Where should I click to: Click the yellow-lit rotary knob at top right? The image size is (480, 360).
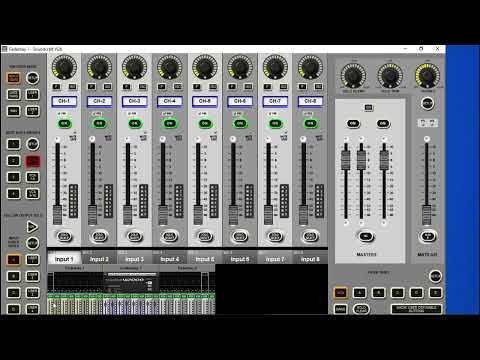point(427,75)
